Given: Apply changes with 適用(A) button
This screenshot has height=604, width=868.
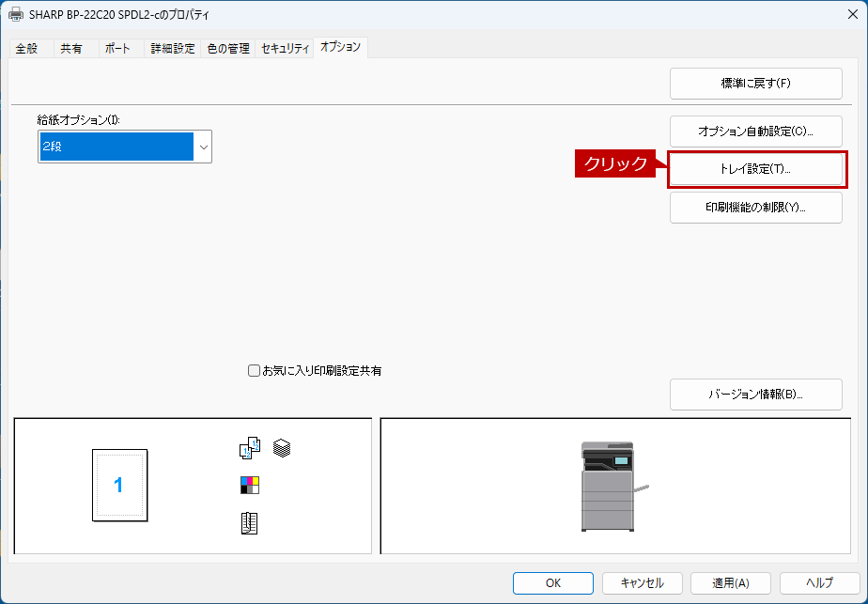Looking at the screenshot, I should click(x=731, y=583).
